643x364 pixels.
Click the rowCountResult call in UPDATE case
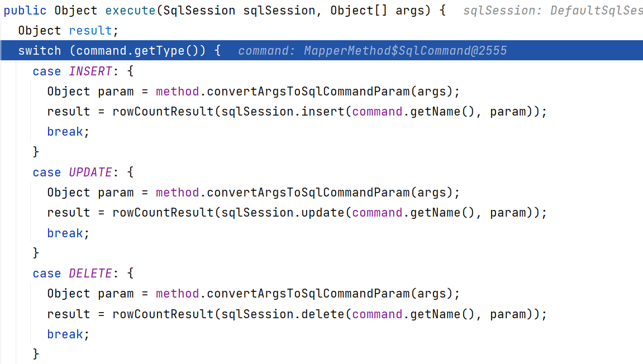click(163, 213)
